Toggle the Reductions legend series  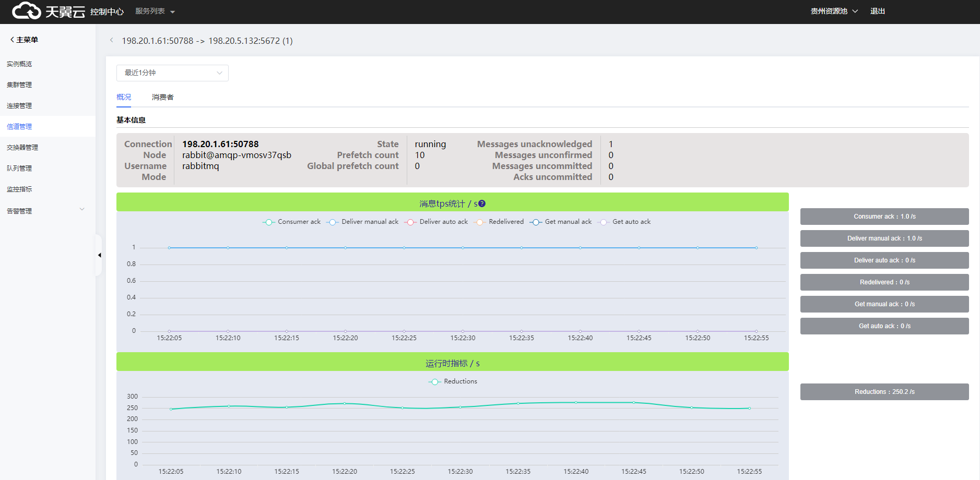click(453, 381)
